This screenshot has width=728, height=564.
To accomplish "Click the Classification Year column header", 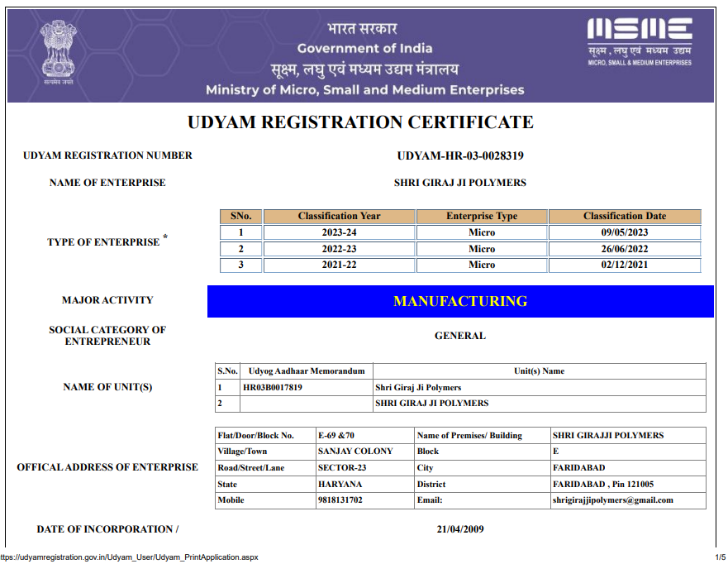I will coord(339,216).
